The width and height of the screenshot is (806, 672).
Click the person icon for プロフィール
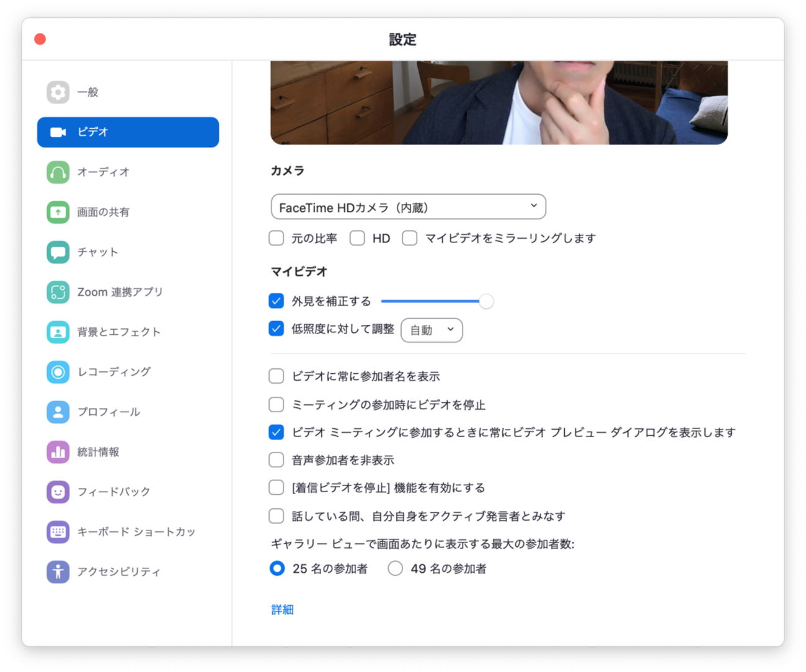tap(58, 412)
